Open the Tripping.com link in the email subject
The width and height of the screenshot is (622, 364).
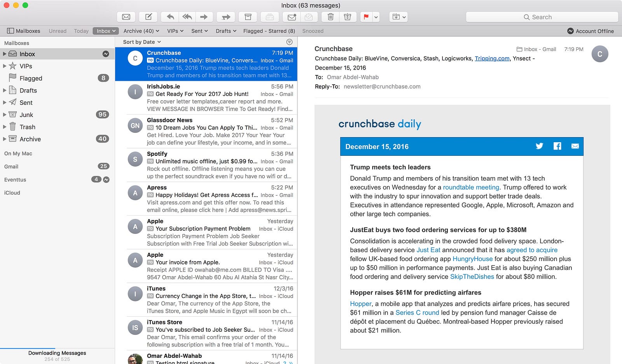click(492, 58)
